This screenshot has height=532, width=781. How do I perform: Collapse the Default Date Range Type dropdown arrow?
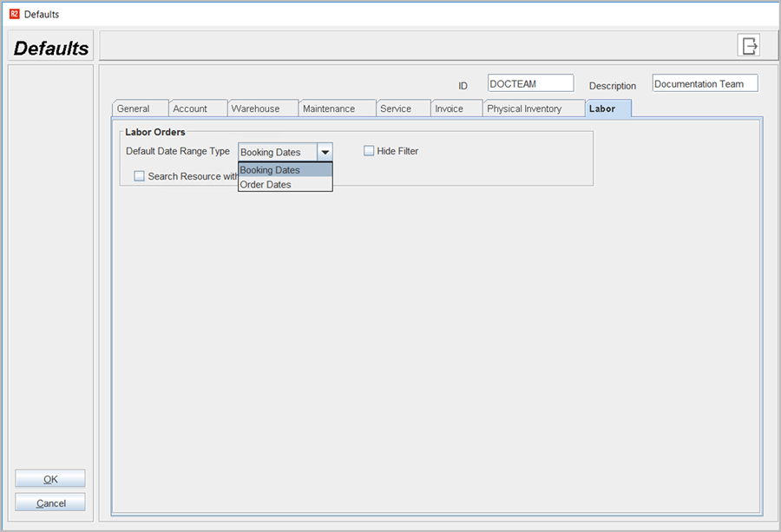325,152
